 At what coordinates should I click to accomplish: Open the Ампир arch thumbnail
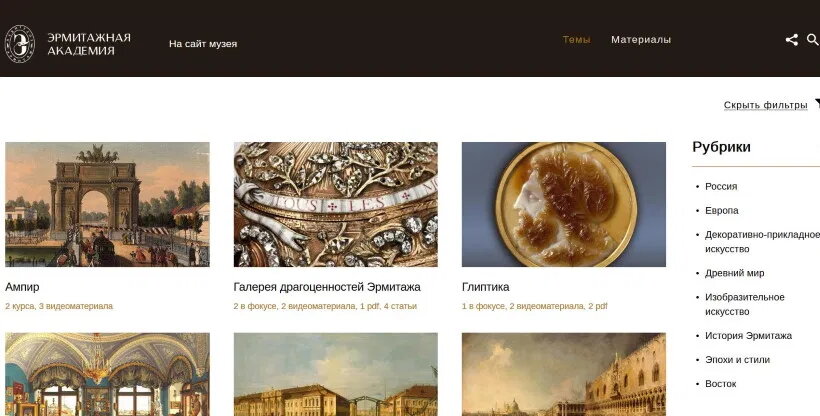[107, 205]
